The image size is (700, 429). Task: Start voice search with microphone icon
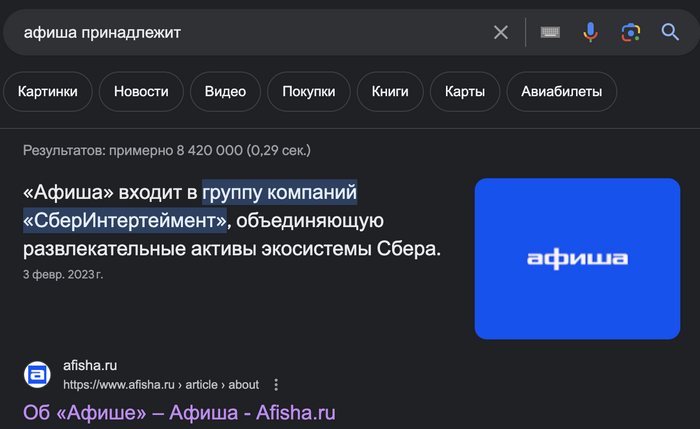coord(590,33)
